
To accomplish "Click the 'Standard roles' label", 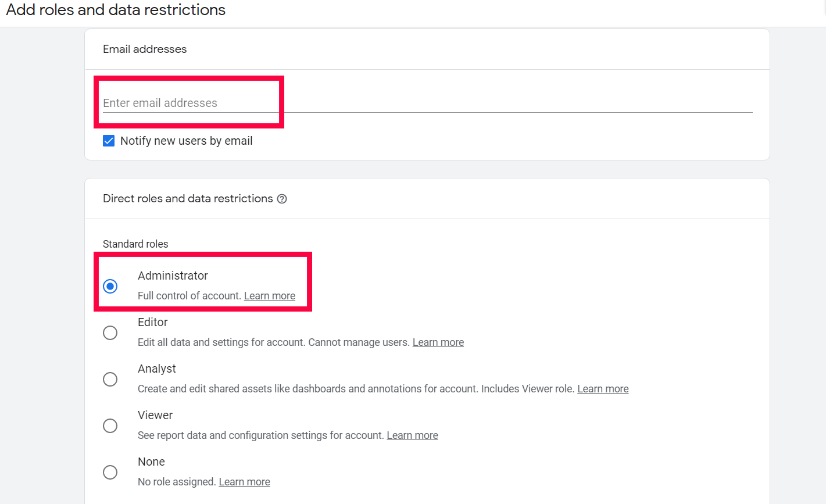I will tap(135, 244).
